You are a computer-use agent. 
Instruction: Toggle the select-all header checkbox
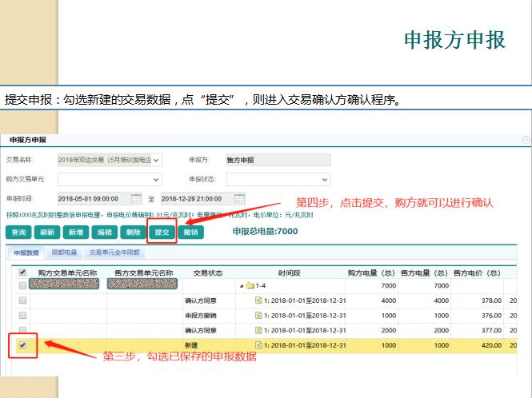(22, 273)
